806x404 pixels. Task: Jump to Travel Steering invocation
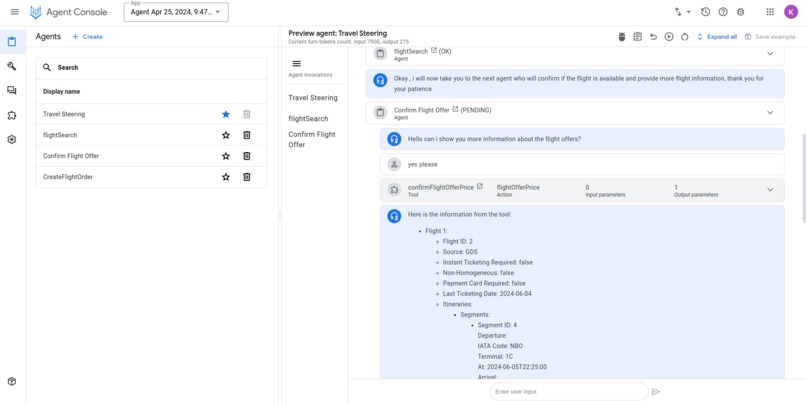[313, 98]
